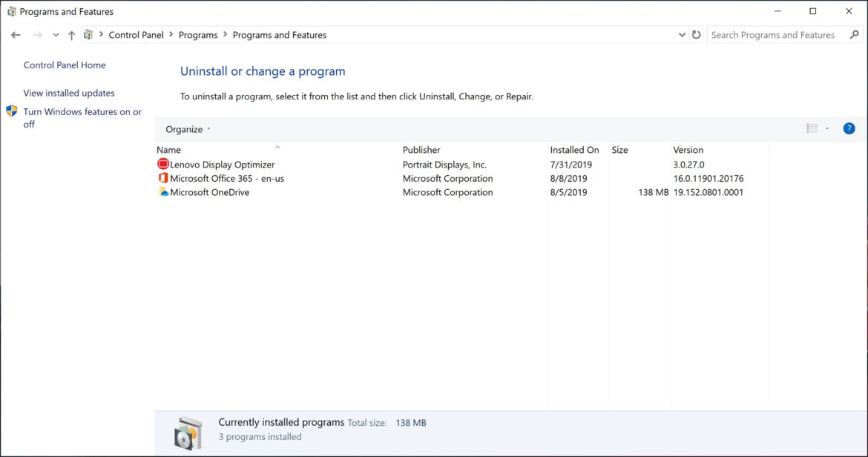Click the 138 MB size for OneDrive

[653, 192]
